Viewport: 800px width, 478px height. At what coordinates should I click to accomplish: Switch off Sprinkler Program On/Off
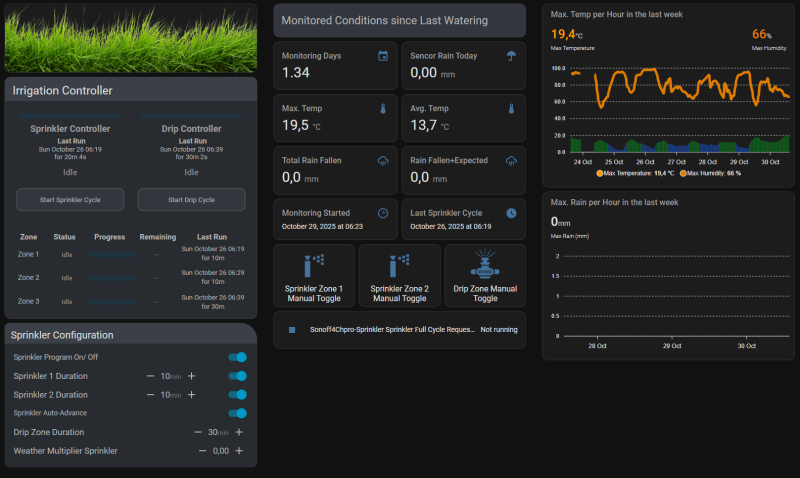[237, 357]
